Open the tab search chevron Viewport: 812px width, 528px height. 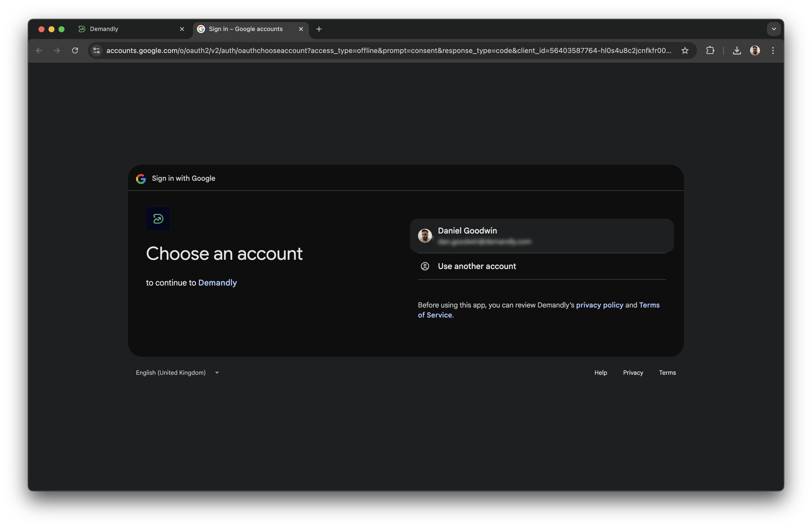[774, 29]
